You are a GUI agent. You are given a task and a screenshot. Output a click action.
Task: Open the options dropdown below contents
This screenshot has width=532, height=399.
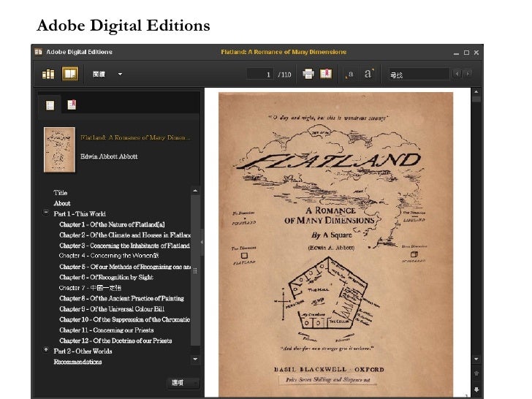(x=183, y=383)
